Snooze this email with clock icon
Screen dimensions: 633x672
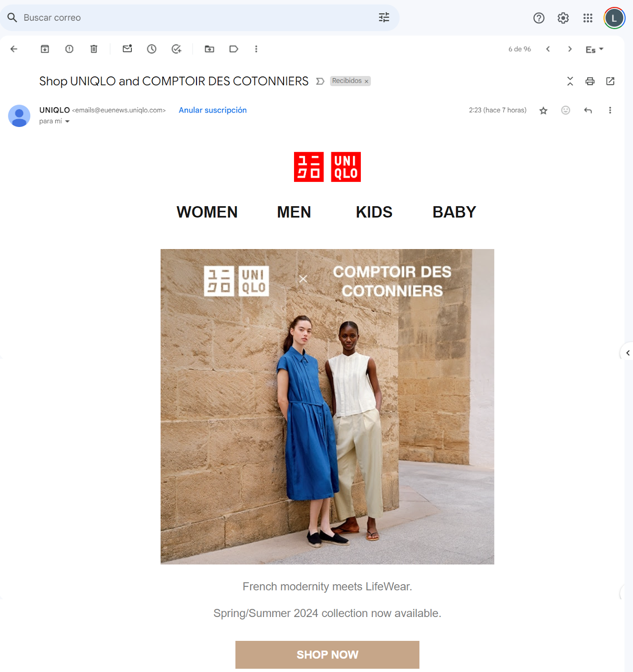pos(152,49)
